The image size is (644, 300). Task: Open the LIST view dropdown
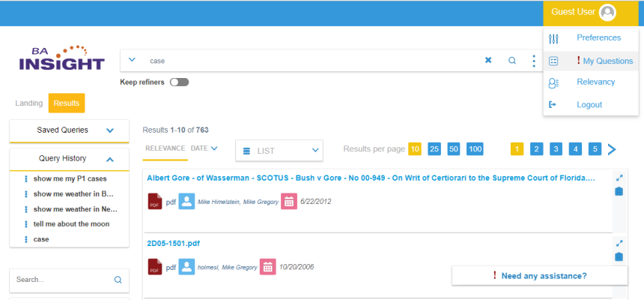click(279, 151)
